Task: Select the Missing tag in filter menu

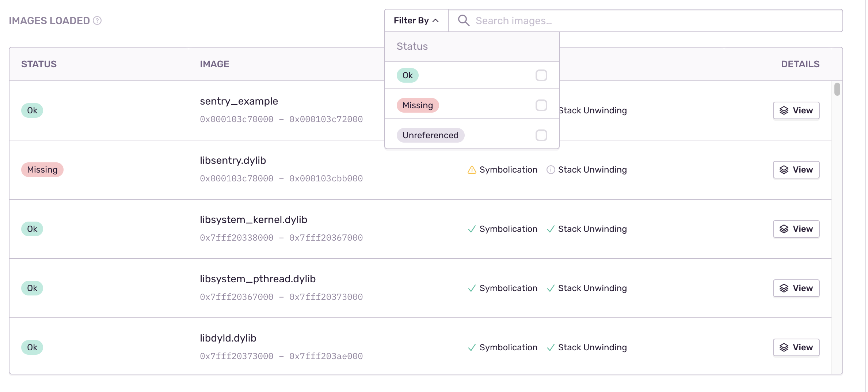Action: point(418,105)
